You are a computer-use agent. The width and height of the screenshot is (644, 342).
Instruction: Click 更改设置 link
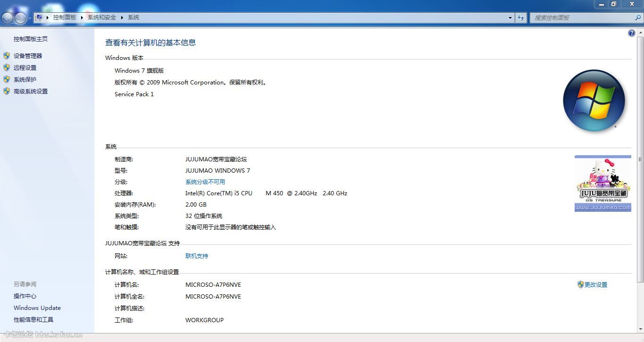[x=596, y=285]
